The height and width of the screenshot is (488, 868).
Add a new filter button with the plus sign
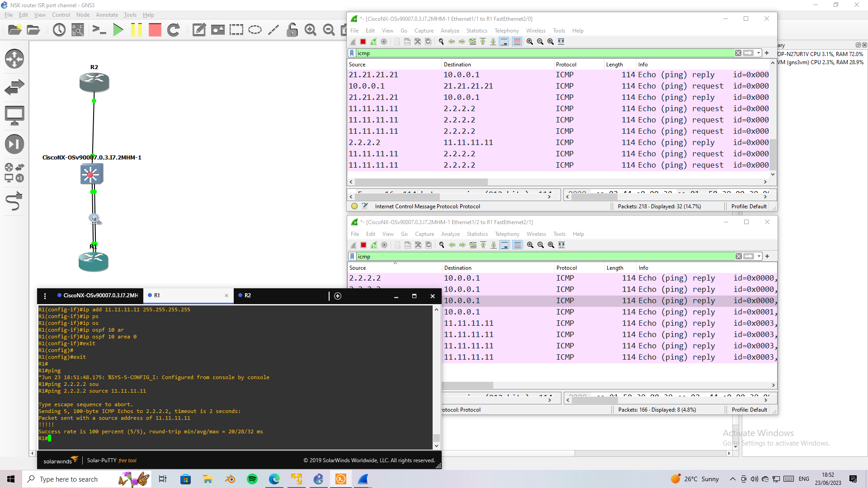[x=767, y=53]
